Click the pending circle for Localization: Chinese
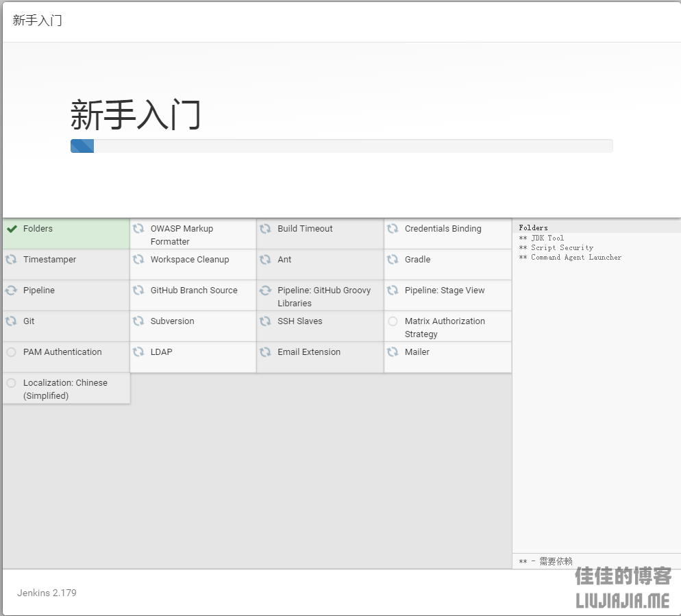The width and height of the screenshot is (681, 616). pos(11,383)
